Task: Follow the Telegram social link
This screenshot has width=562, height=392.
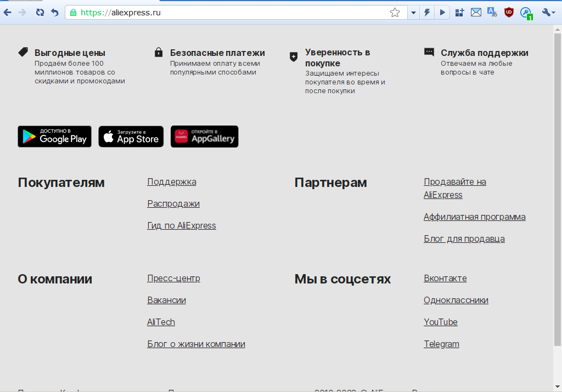Action: point(441,344)
